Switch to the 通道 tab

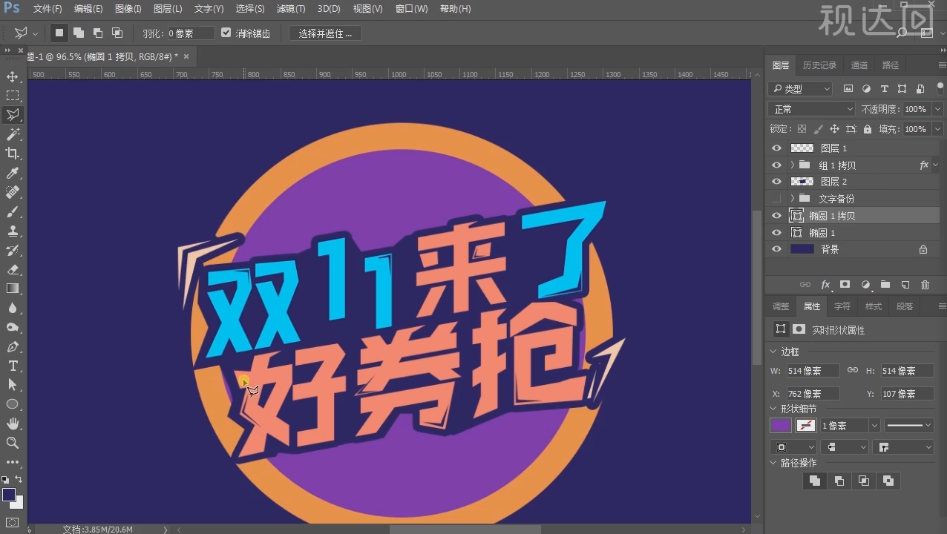859,65
